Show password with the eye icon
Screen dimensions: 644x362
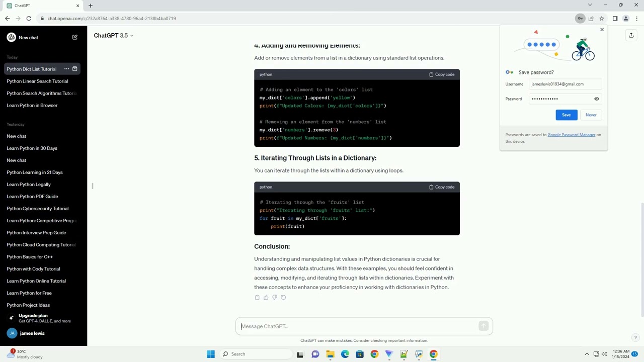(597, 99)
